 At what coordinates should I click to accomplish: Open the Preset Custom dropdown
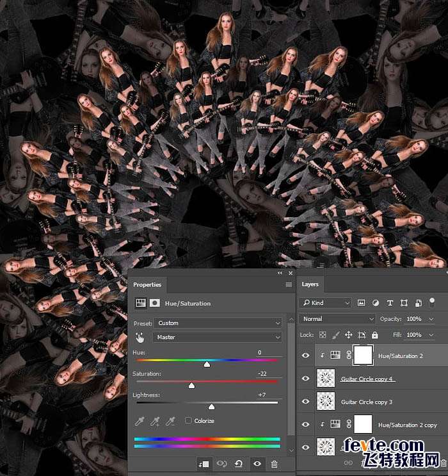coord(218,323)
